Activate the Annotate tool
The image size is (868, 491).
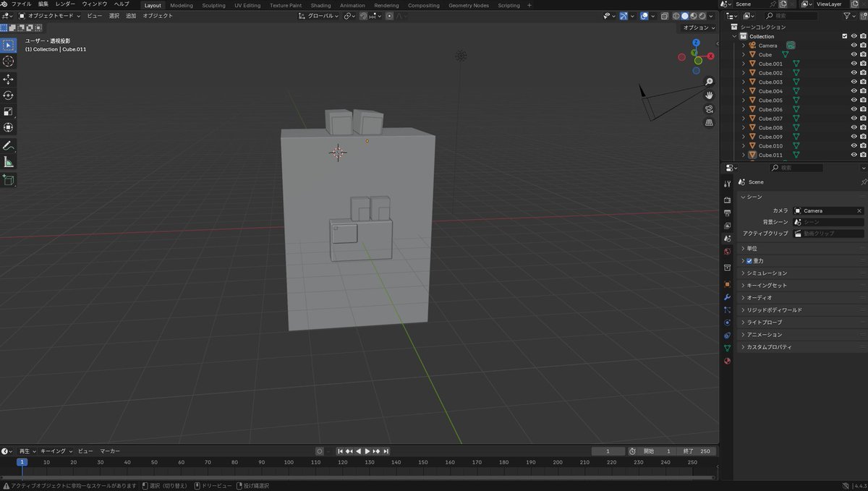click(x=8, y=145)
